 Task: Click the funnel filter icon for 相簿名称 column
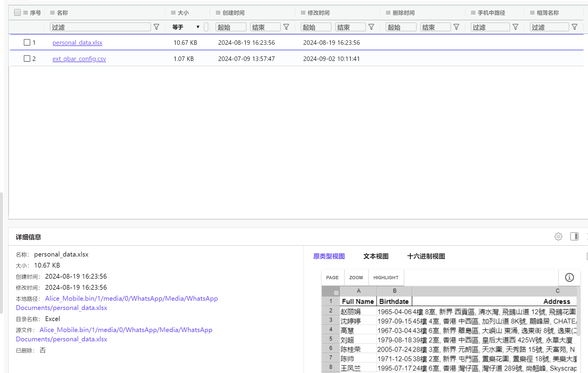pyautogui.click(x=575, y=27)
